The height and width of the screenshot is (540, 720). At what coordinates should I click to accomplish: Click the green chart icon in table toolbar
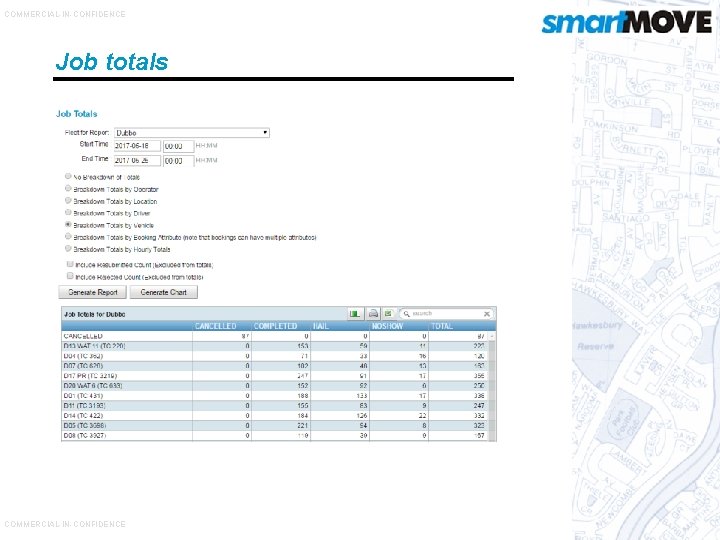355,314
